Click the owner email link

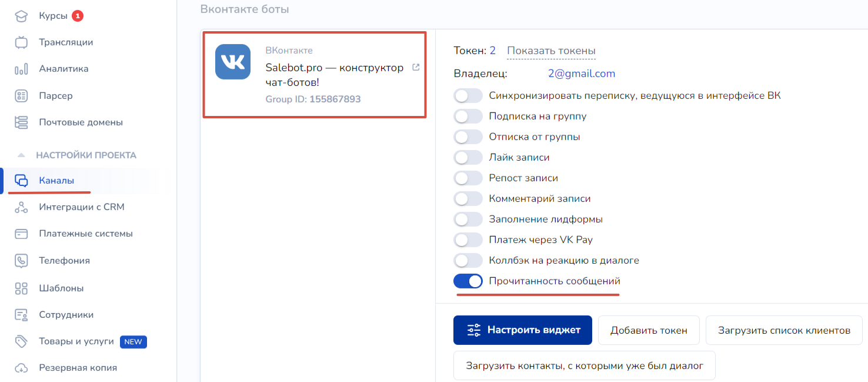pyautogui.click(x=581, y=74)
